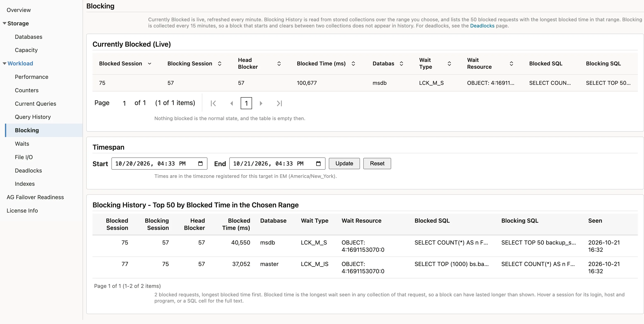Go to previous page in live table pagination
The image size is (644, 324).
tap(232, 103)
